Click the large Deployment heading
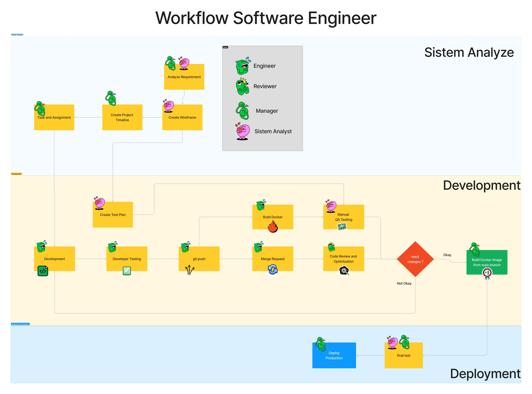532x394 pixels. point(485,374)
